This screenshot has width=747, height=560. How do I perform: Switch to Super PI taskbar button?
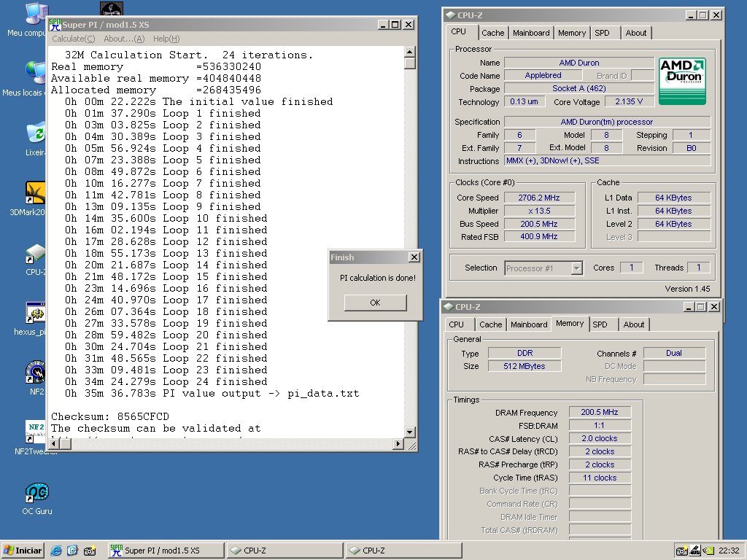click(x=166, y=551)
